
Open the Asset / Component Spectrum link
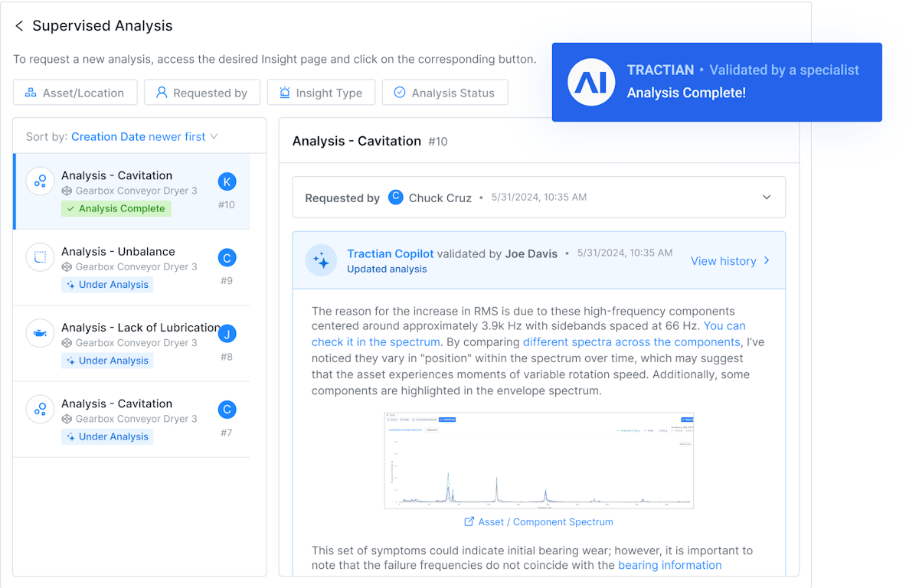coord(538,522)
